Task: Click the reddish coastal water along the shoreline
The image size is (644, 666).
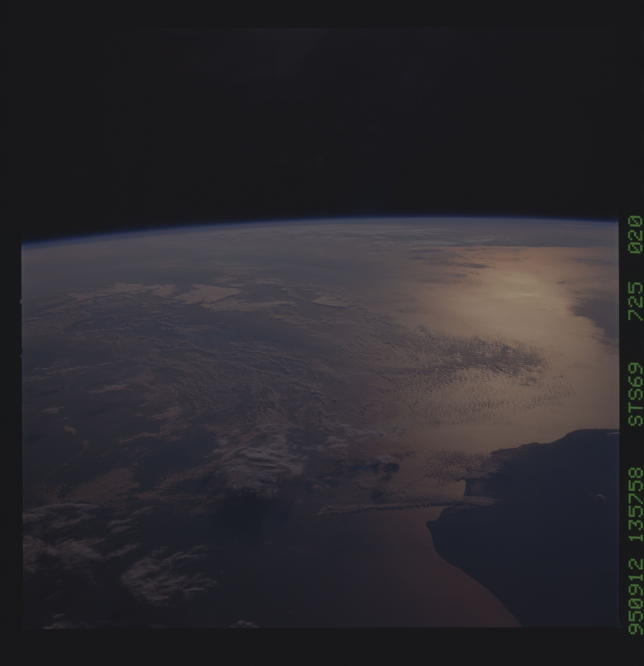Action: [476, 591]
